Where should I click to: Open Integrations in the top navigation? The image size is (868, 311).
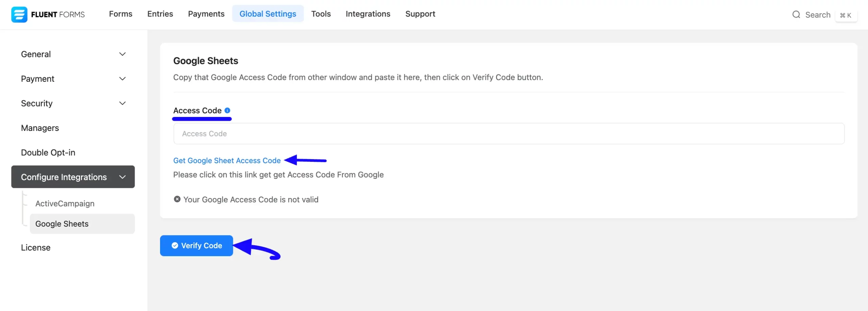click(x=368, y=14)
